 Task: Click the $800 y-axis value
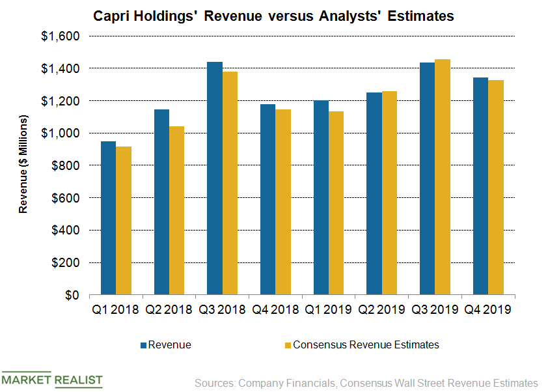(65, 166)
